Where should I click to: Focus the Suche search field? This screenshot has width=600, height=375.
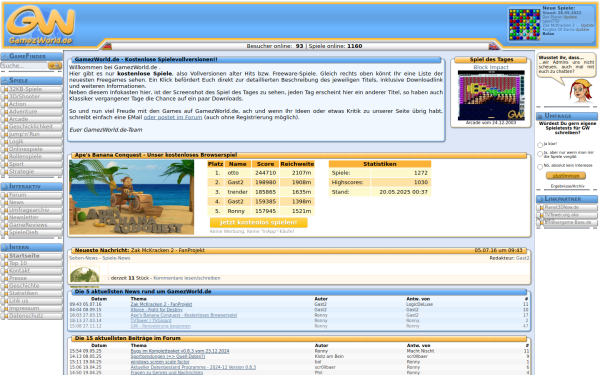coord(24,66)
